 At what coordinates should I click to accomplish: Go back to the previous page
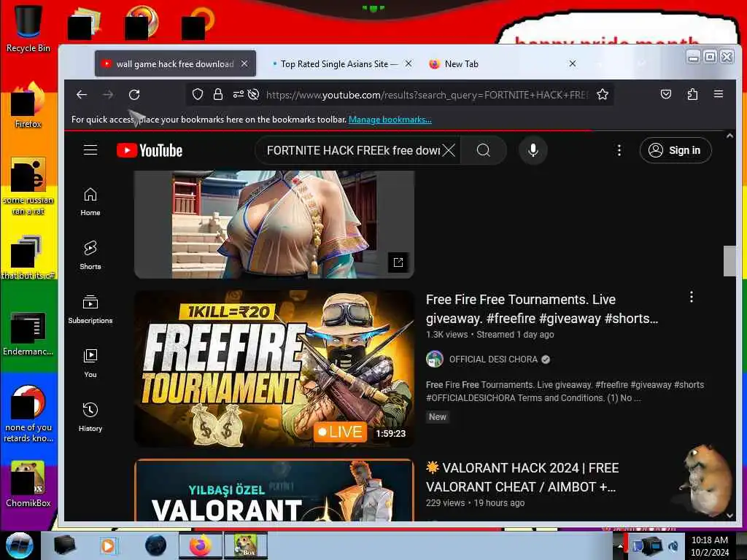click(82, 94)
